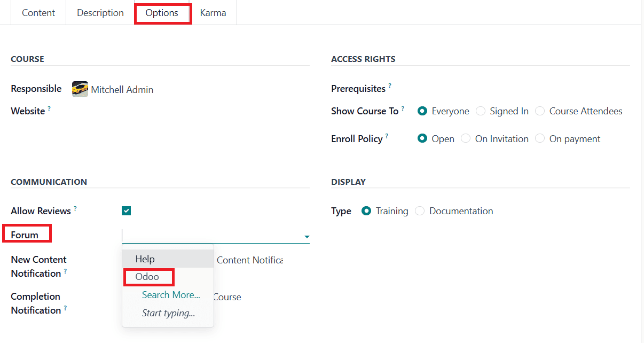Viewport: 644px width, 343px height.
Task: Uncheck the Allow Reviews checkbox
Action: (x=127, y=211)
